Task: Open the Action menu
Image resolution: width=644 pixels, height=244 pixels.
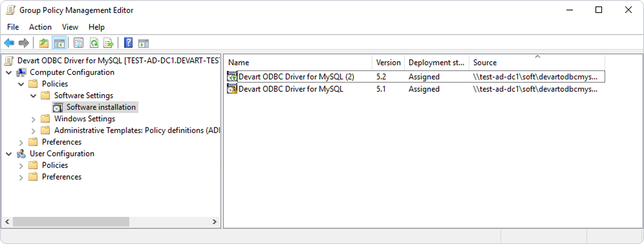Action: tap(40, 27)
